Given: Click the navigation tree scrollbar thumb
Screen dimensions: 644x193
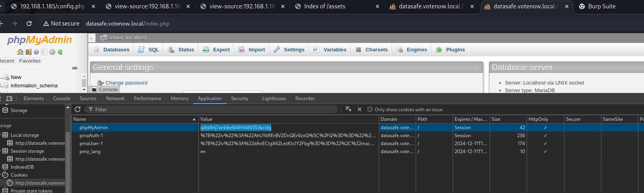Looking at the screenshot, I should 84,83.
